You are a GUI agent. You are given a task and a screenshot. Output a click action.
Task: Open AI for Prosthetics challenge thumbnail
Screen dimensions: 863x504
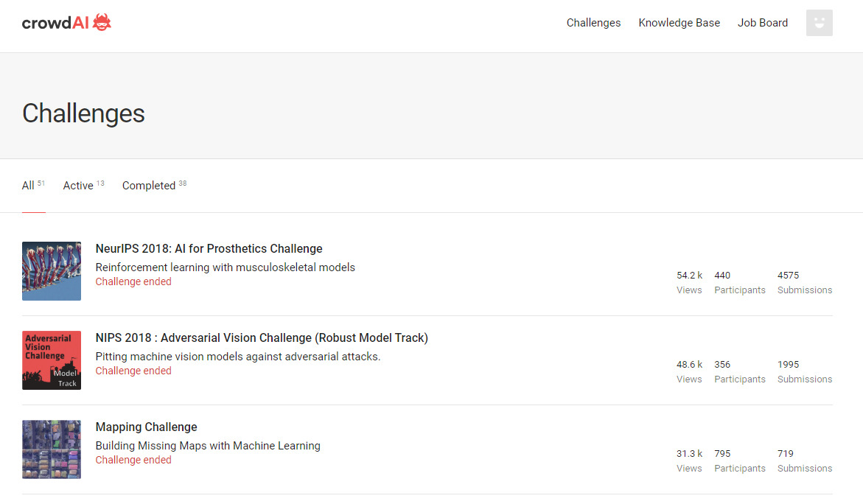click(x=52, y=270)
